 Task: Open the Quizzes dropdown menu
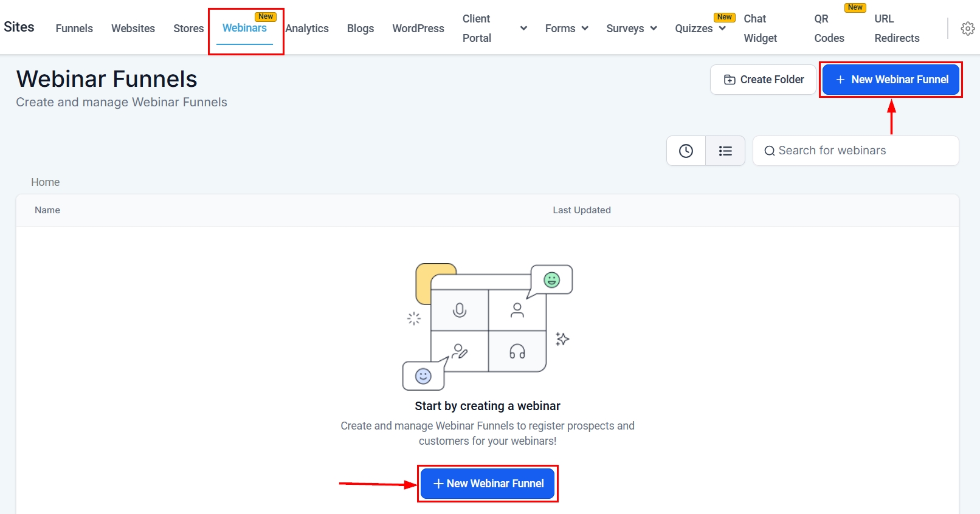700,29
